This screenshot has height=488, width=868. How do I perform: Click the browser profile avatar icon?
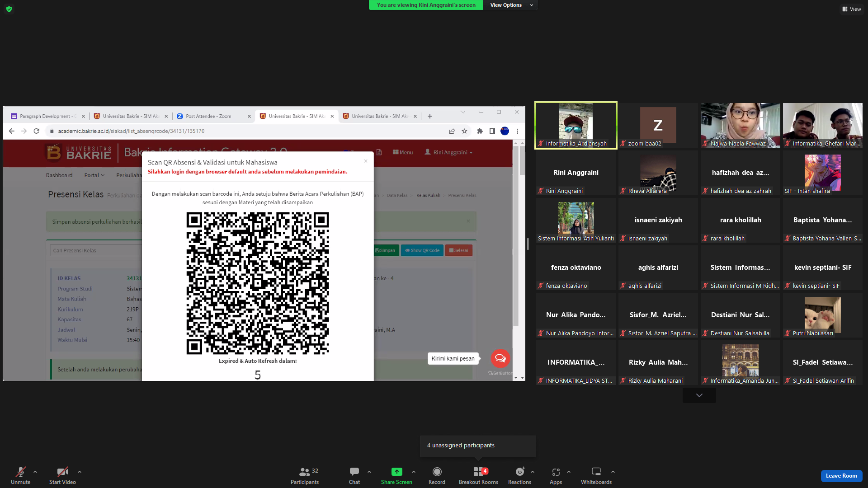tap(505, 131)
